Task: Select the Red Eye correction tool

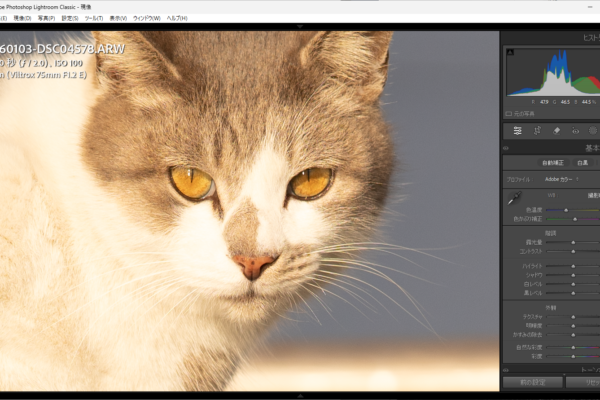Action: click(x=576, y=130)
